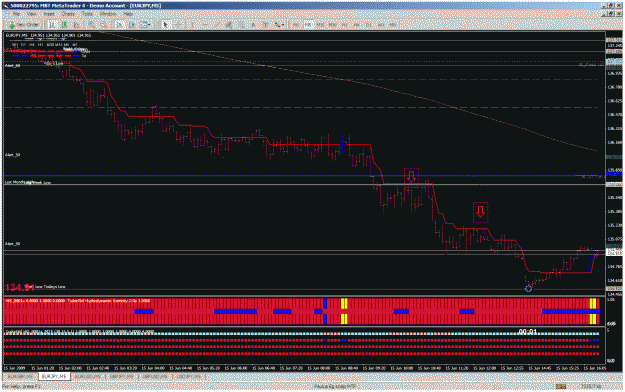Switch chart to bar chart mode
Screen dimensions: 625x392
pos(52,25)
